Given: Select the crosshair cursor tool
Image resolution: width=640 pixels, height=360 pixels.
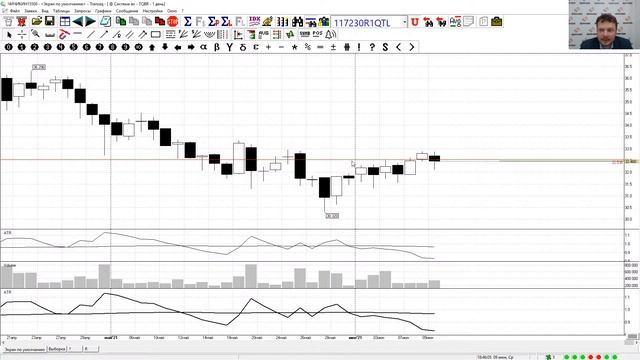Looking at the screenshot, I should [22, 35].
